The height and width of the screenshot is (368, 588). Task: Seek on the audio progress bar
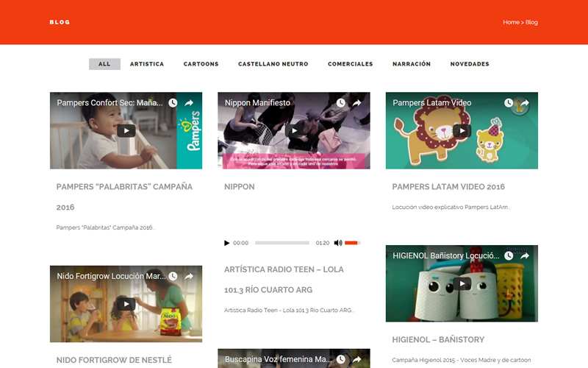282,243
